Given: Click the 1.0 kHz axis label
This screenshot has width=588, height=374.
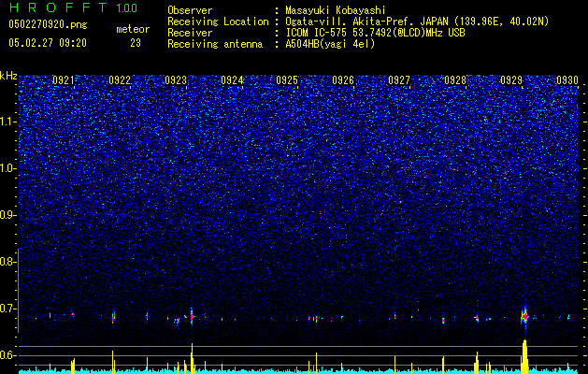Looking at the screenshot, I should click(x=7, y=168).
